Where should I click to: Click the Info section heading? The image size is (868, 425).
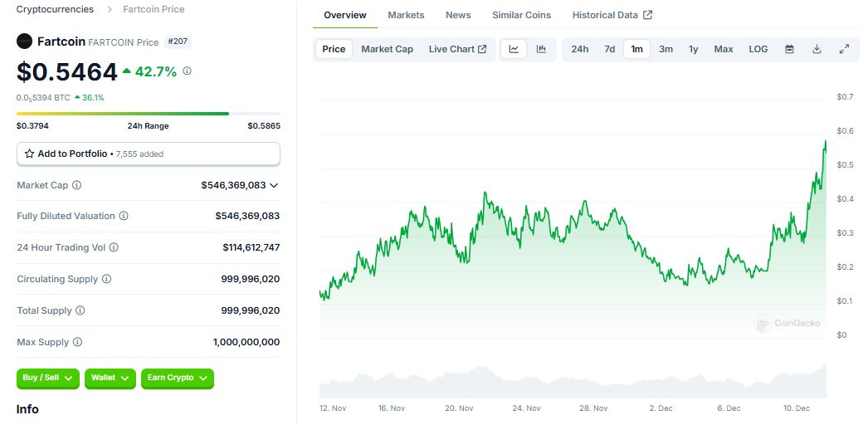click(x=27, y=409)
